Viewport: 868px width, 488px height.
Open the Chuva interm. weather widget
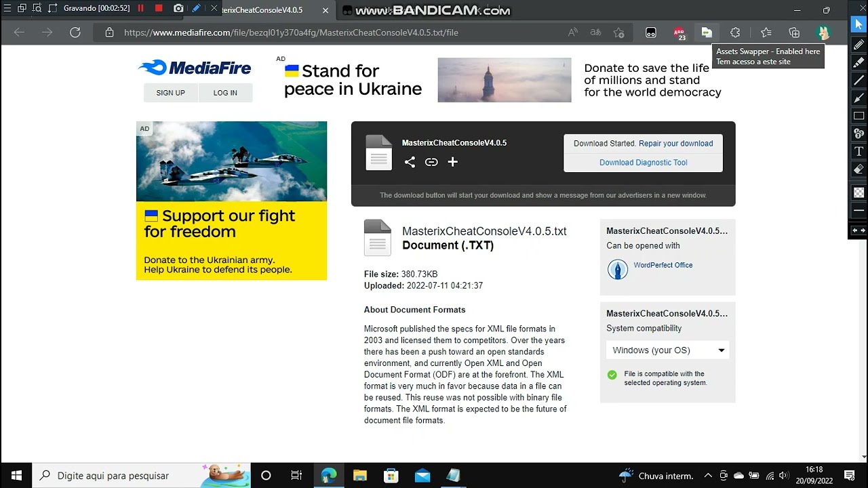pos(656,475)
